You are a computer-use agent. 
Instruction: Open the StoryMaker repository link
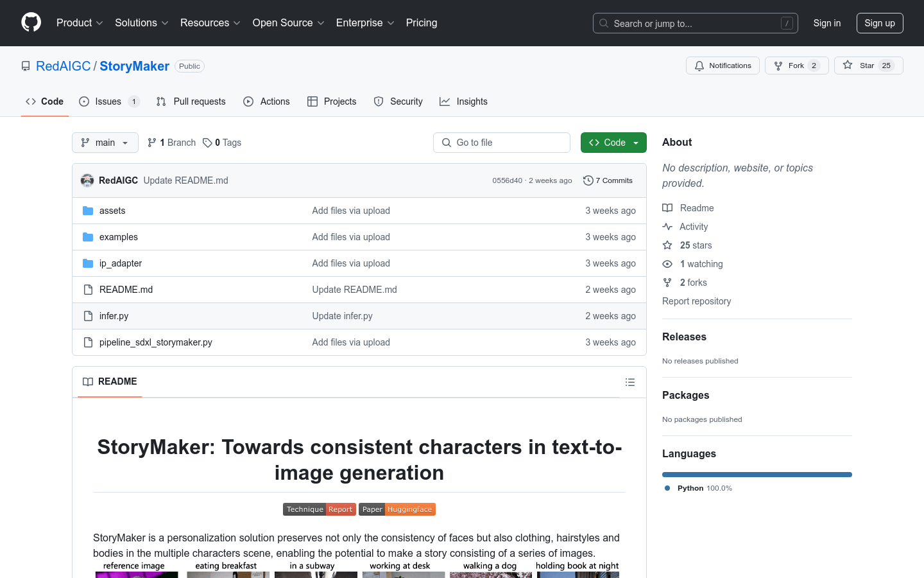click(134, 66)
